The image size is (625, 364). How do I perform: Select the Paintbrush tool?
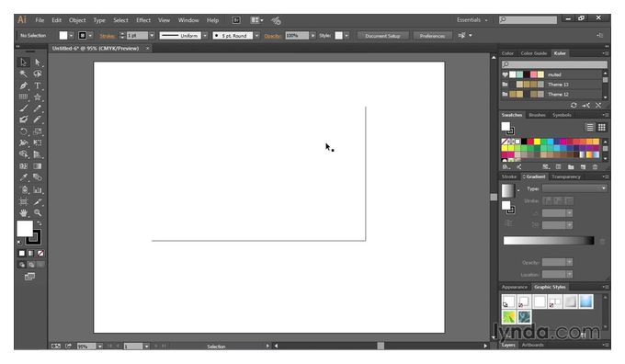pos(24,108)
